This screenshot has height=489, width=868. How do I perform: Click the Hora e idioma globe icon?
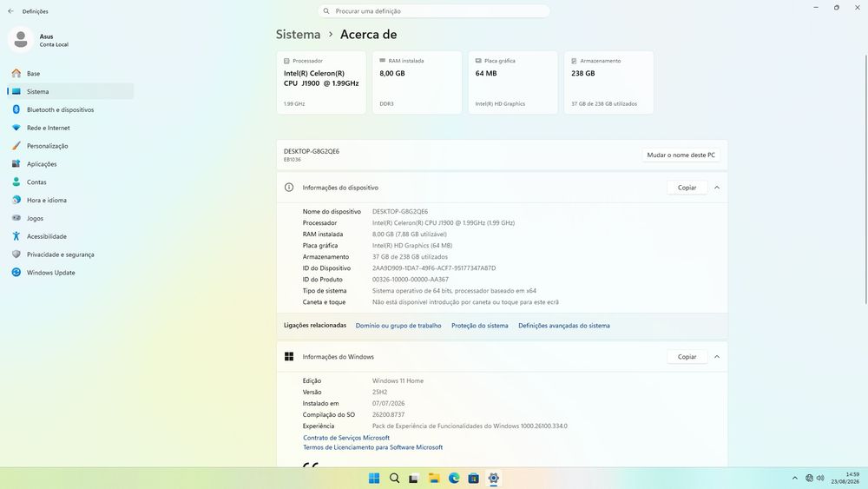coord(16,200)
